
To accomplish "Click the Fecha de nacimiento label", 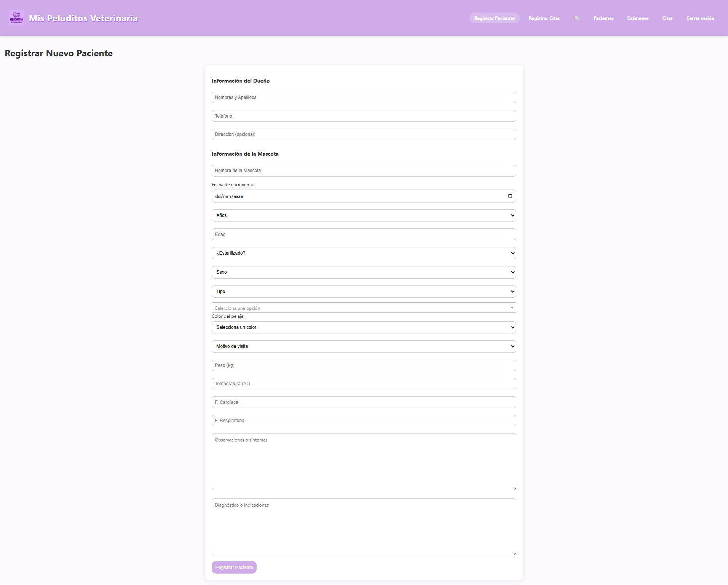I will click(x=233, y=185).
